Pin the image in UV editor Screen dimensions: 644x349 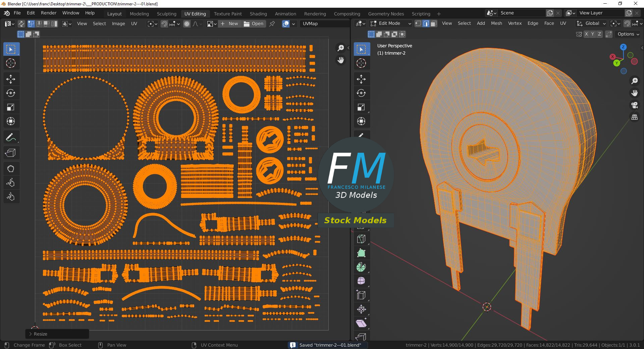272,24
